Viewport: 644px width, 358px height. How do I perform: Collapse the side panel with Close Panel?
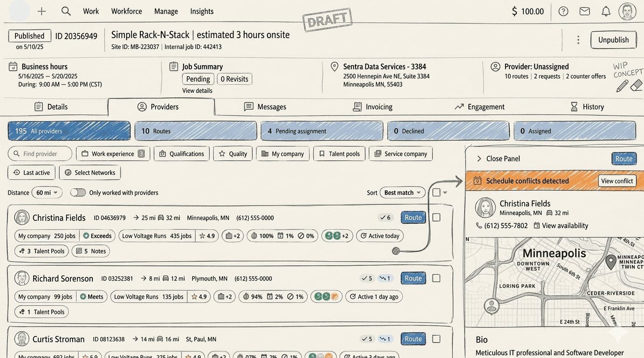pos(498,158)
